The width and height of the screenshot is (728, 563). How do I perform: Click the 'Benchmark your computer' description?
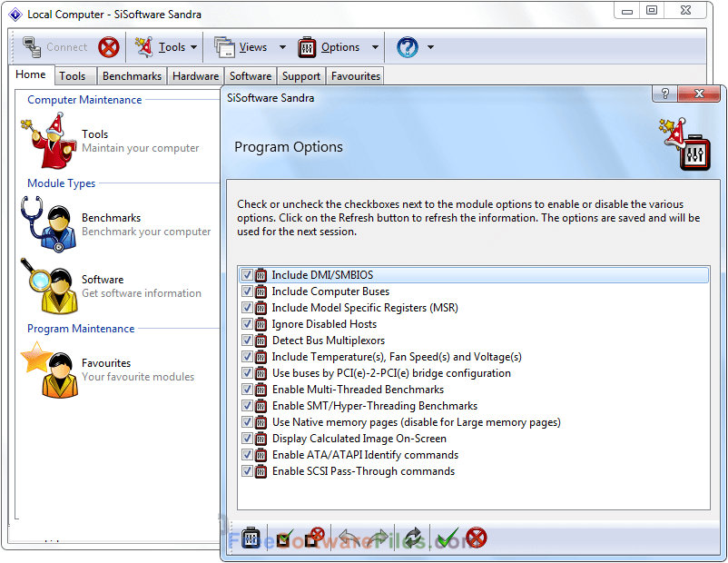[146, 232]
